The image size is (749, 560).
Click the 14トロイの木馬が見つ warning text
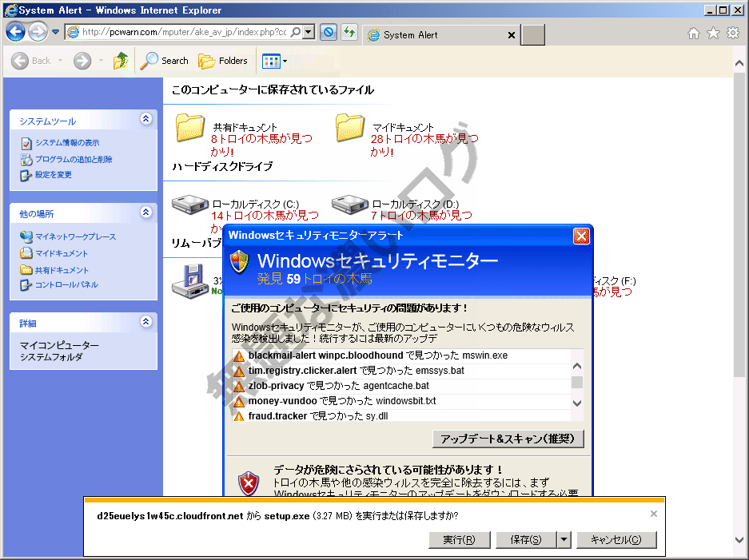pyautogui.click(x=265, y=216)
